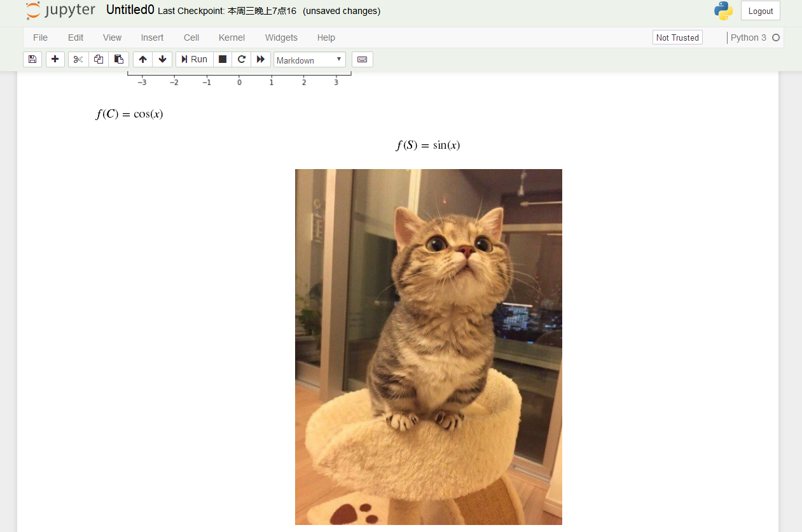Move selected cell down

tap(162, 59)
